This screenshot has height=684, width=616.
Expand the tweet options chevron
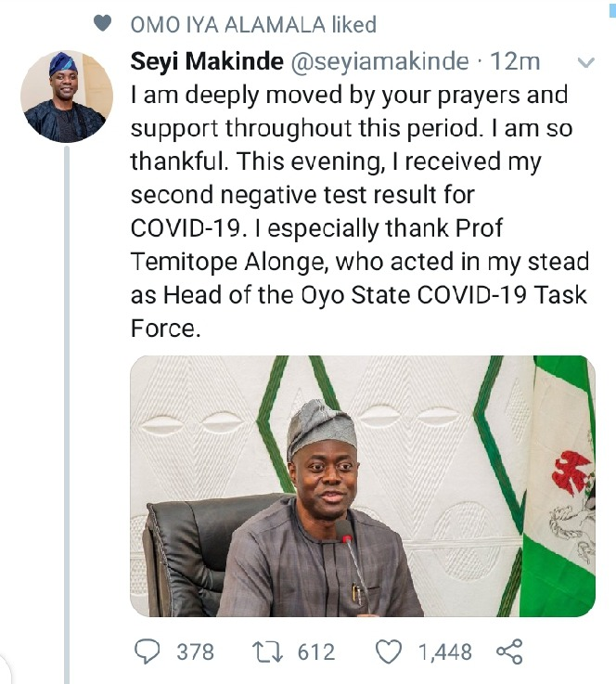pyautogui.click(x=585, y=63)
